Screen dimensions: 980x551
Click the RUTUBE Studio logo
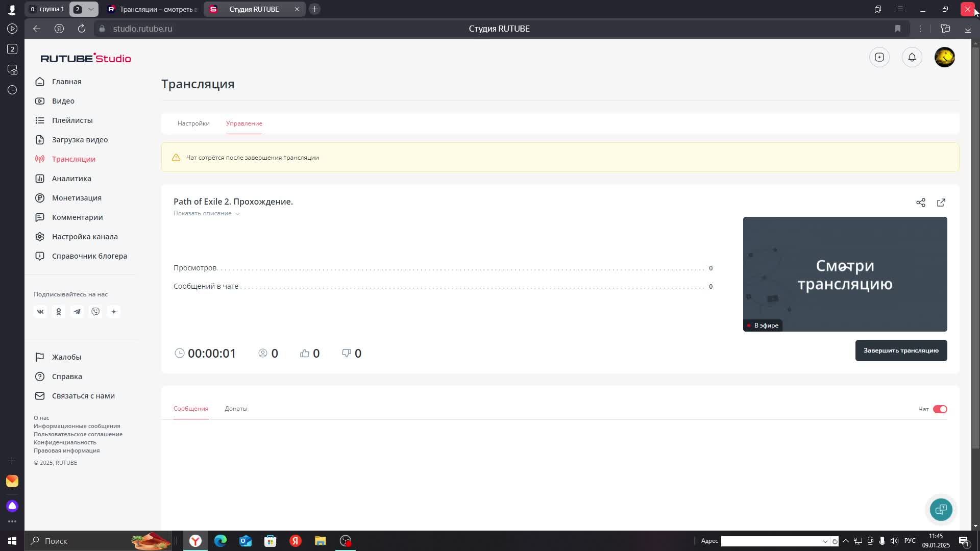point(86,58)
